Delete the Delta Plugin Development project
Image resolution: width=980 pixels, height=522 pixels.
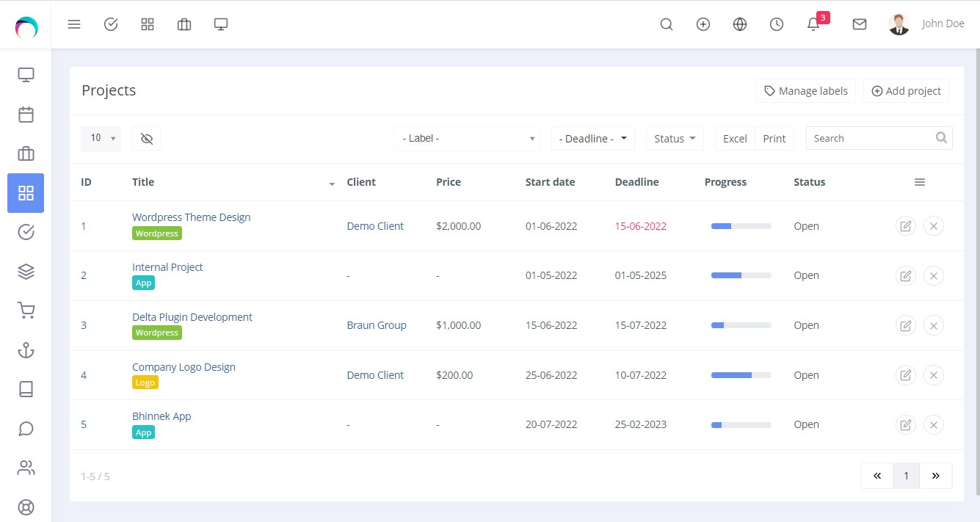coord(934,325)
